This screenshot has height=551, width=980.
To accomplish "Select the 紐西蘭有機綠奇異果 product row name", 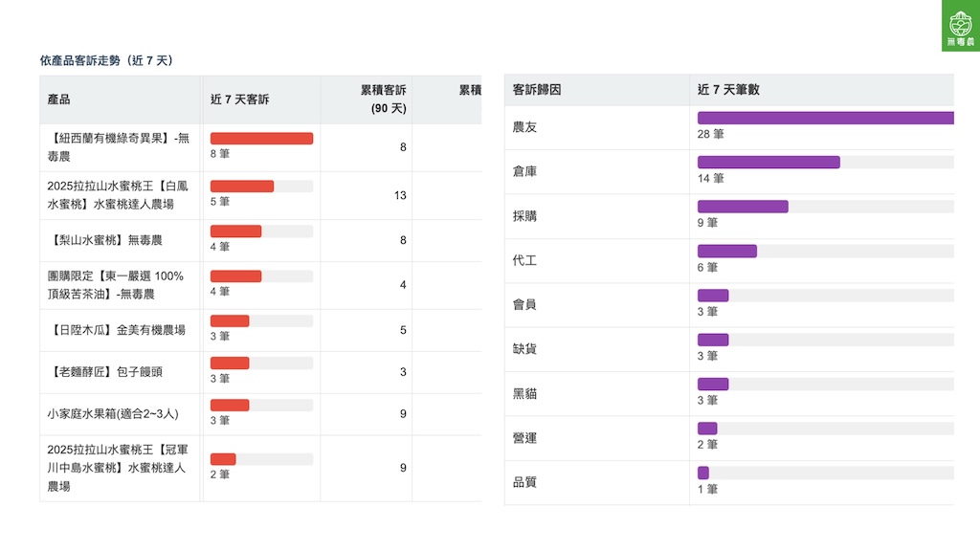I will coord(118,147).
